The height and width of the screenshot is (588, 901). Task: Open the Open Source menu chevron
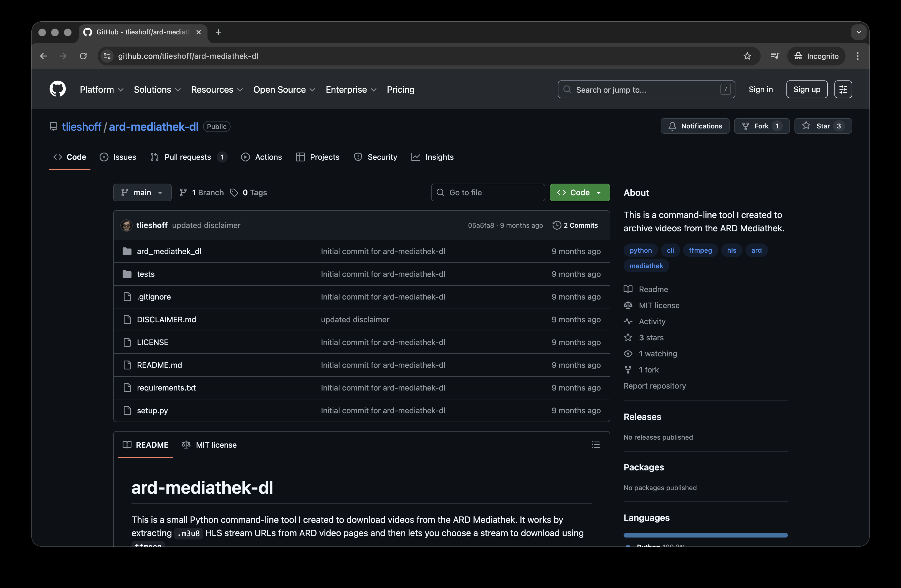point(312,90)
